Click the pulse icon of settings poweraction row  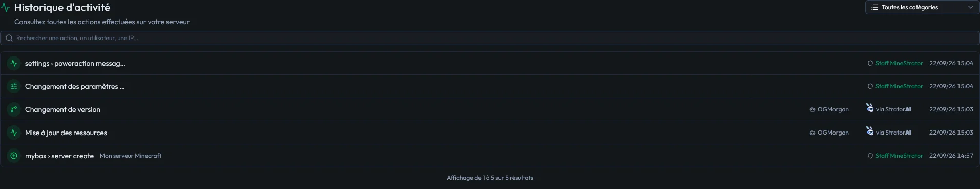14,63
